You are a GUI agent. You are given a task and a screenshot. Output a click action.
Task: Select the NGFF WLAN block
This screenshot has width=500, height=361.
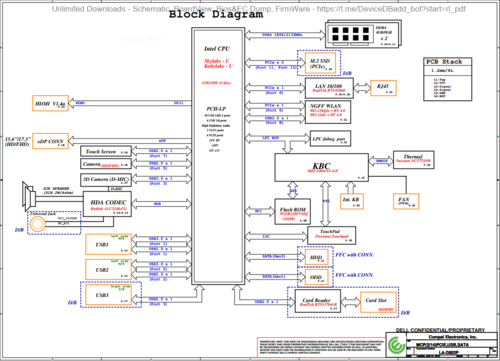pyautogui.click(x=328, y=112)
